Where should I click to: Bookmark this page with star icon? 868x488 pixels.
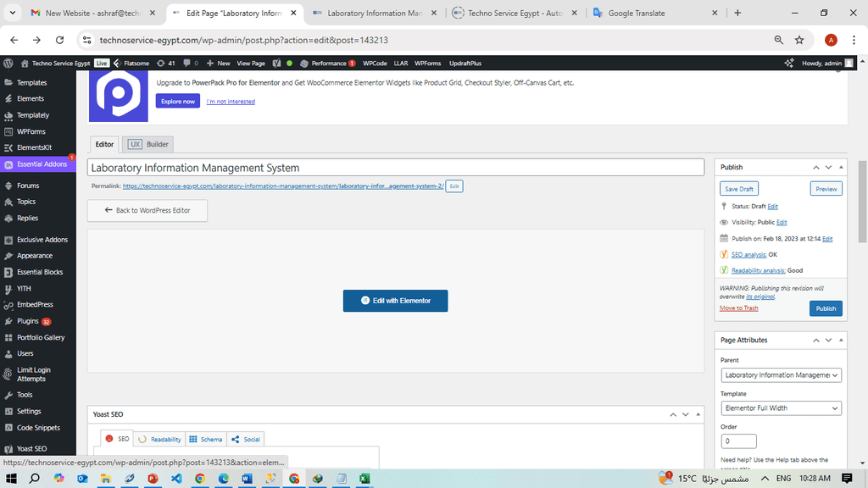click(x=798, y=40)
